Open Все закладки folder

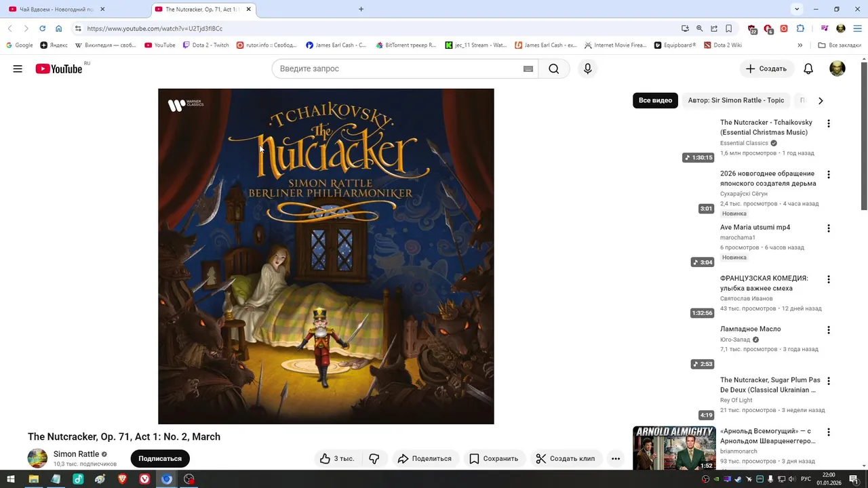coord(840,45)
